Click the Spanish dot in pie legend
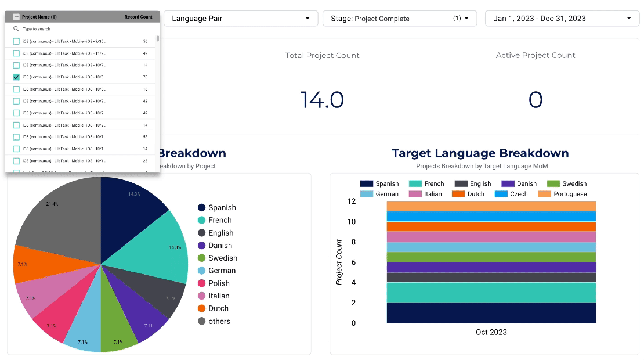The width and height of the screenshot is (644, 360). (202, 207)
